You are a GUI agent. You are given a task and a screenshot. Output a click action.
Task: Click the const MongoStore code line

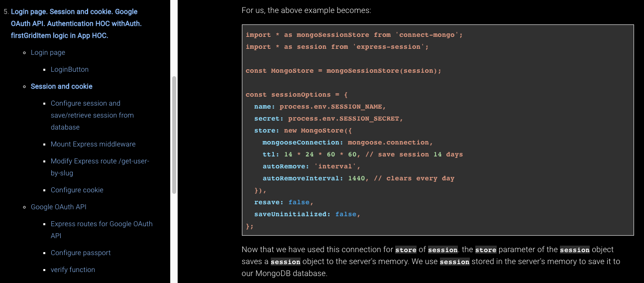(343, 71)
